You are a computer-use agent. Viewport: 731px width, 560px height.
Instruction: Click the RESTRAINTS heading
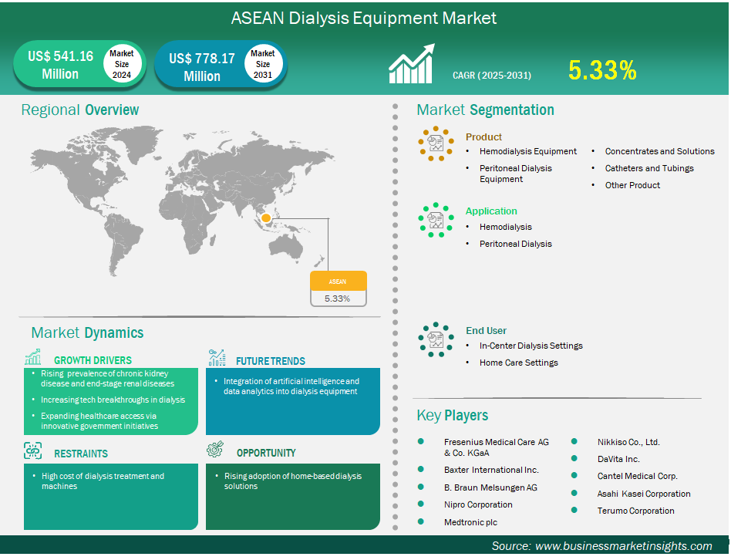tap(81, 454)
